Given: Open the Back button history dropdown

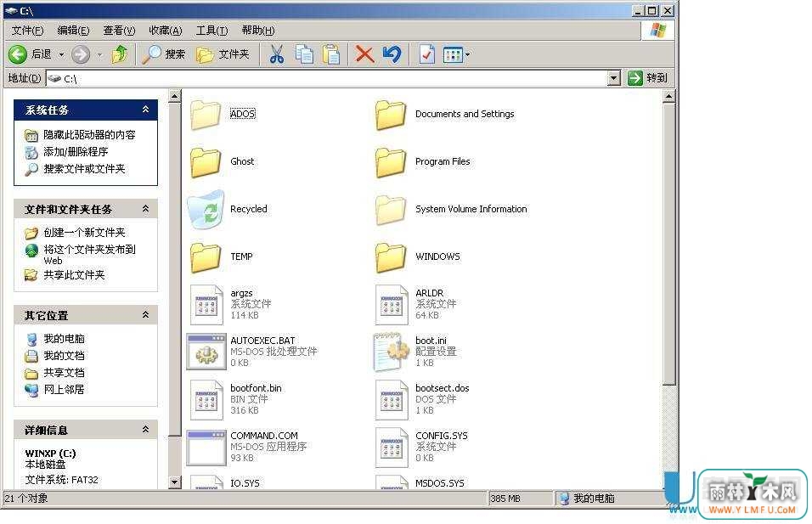Looking at the screenshot, I should coord(61,54).
